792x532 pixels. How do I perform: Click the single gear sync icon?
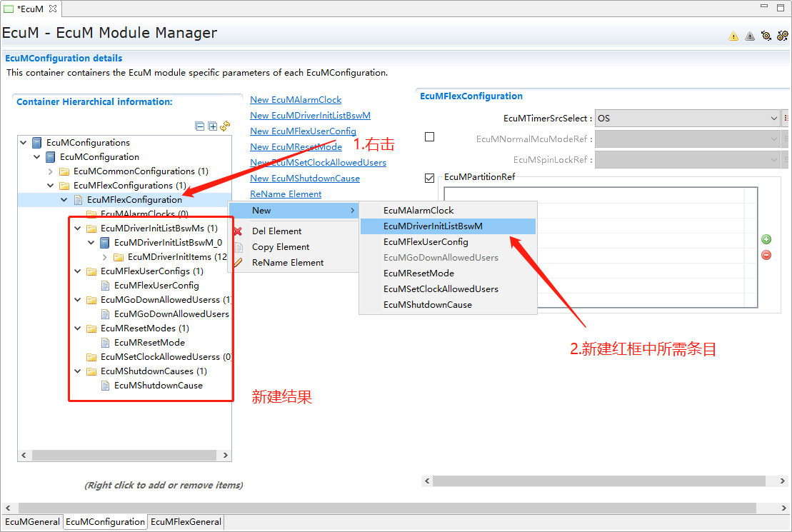pyautogui.click(x=766, y=36)
